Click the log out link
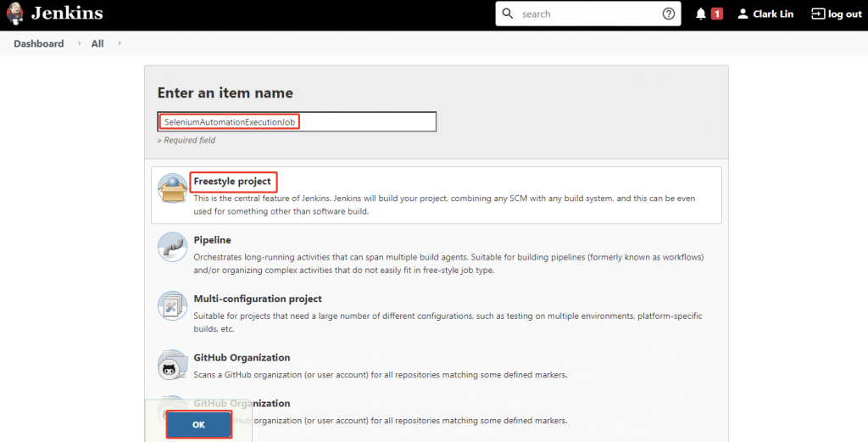Screen dimensions: 868x442 (x=836, y=14)
